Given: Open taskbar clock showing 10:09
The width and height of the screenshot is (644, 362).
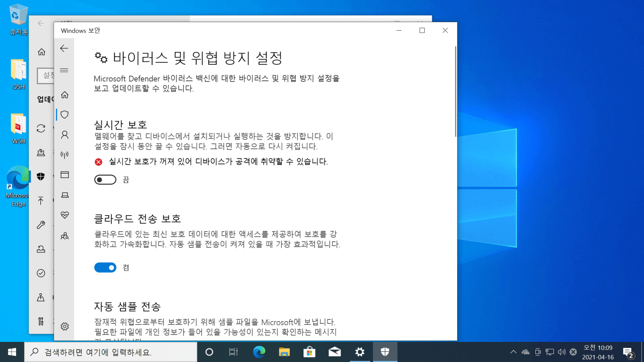Looking at the screenshot, I should pyautogui.click(x=598, y=352).
